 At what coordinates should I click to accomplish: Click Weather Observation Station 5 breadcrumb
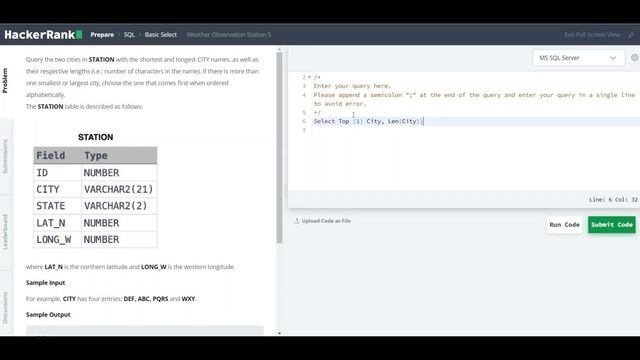229,35
